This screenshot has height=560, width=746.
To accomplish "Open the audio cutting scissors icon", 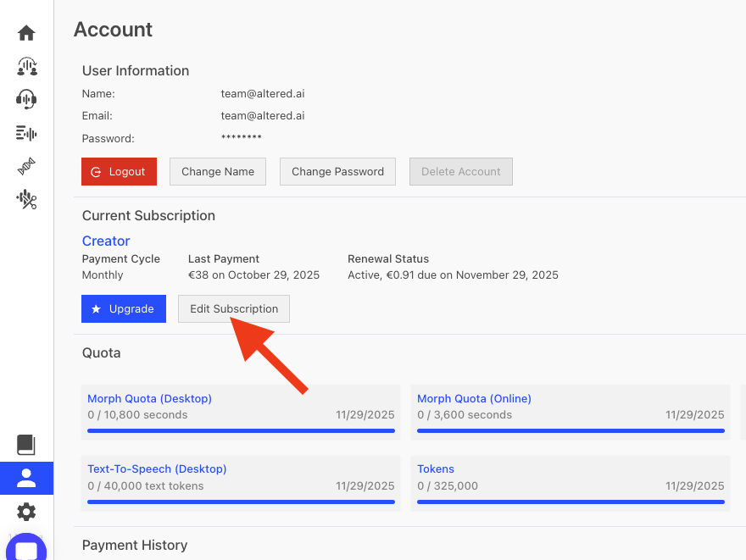I will tap(26, 200).
